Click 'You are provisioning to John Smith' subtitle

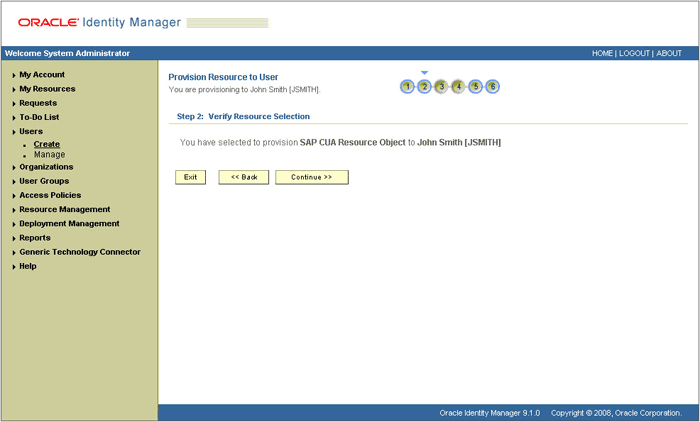(x=245, y=90)
